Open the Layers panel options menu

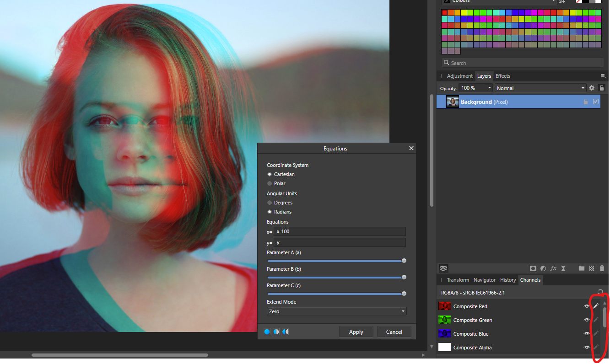tap(603, 76)
